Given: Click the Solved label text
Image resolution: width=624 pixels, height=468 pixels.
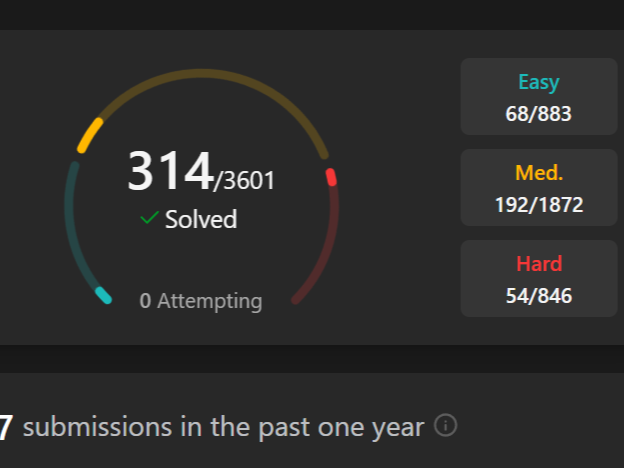Looking at the screenshot, I should (x=201, y=219).
